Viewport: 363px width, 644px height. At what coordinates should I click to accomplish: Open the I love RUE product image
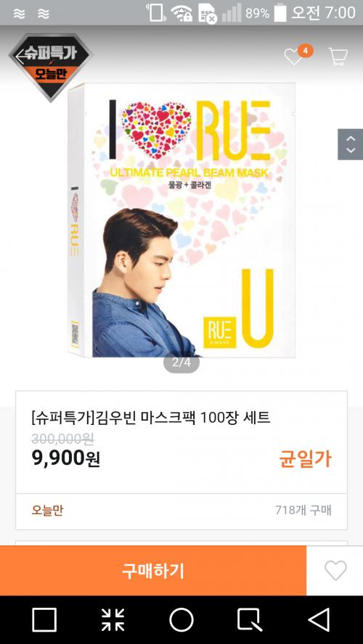[181, 220]
